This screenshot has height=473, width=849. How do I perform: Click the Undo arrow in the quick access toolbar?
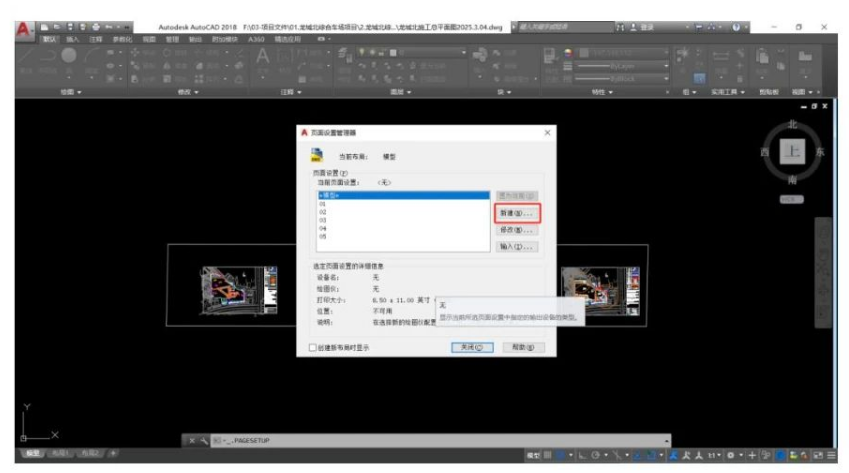tap(109, 27)
